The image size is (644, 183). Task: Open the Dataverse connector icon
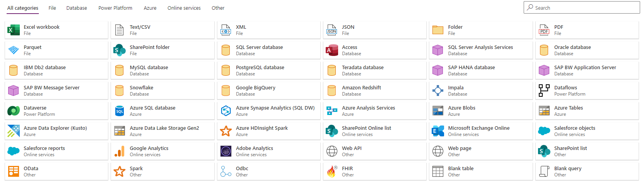point(14,111)
